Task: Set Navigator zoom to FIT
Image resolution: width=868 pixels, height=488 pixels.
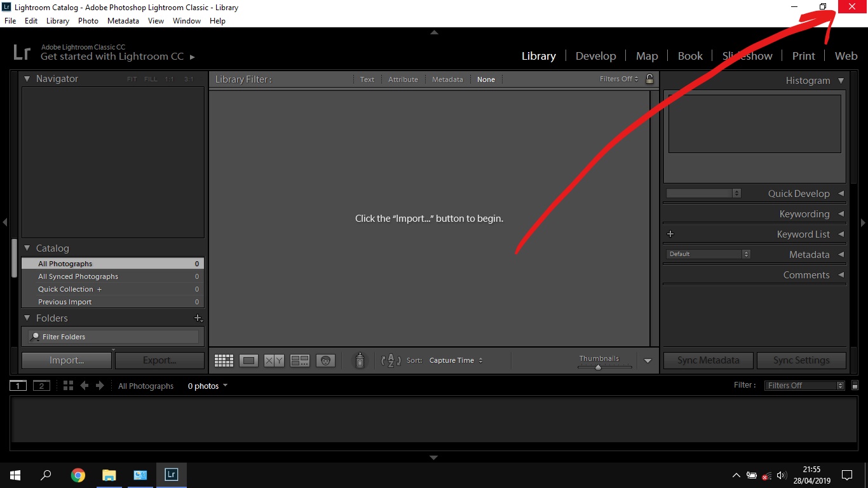Action: 132,79
